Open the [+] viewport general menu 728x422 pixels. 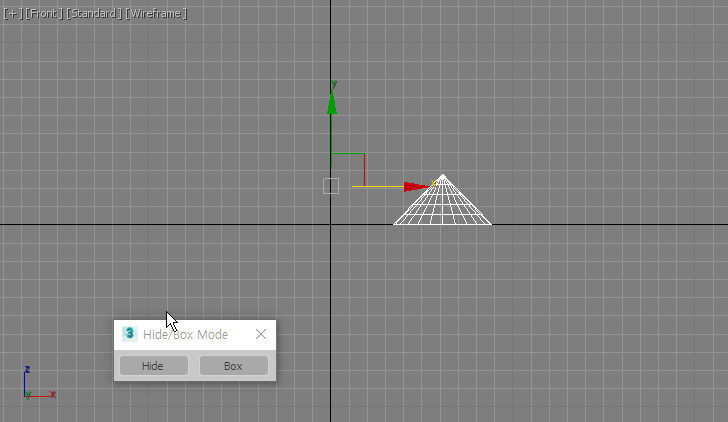[x=13, y=13]
